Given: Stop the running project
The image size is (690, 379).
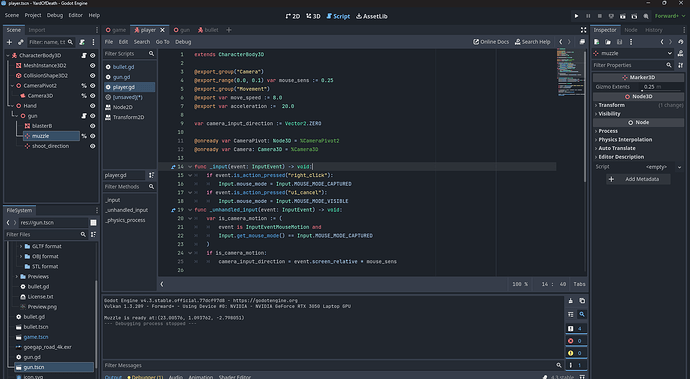Looking at the screenshot, I should tap(599, 16).
